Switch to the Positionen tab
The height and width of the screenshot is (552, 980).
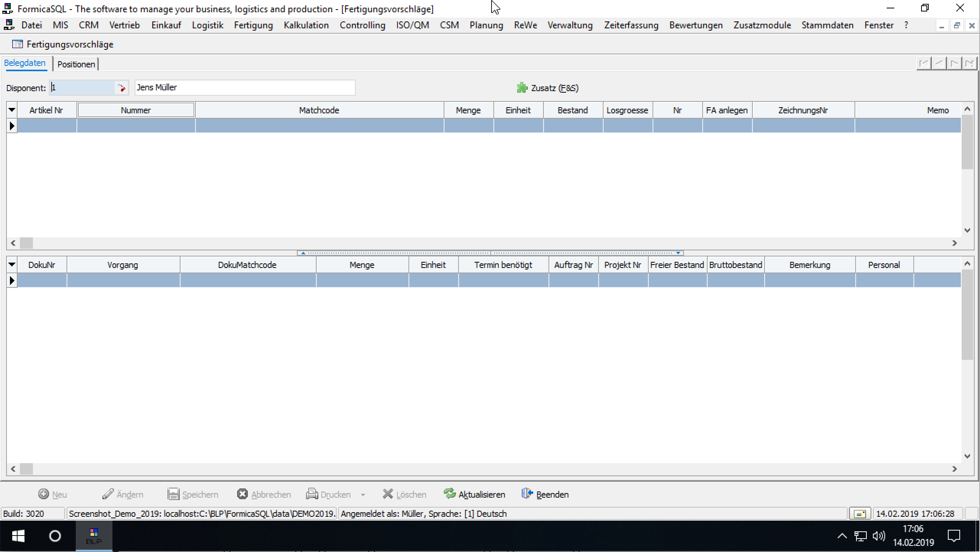pyautogui.click(x=76, y=64)
